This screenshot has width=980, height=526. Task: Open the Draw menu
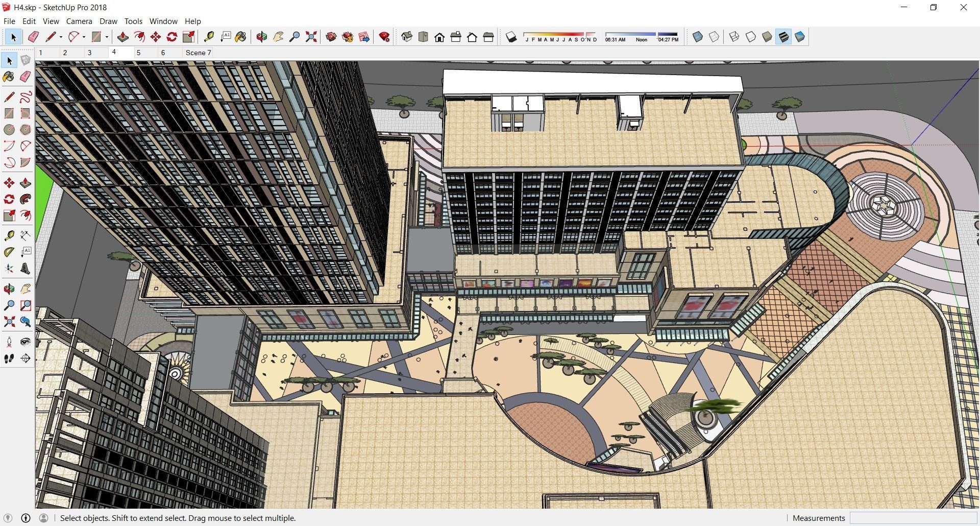[108, 21]
